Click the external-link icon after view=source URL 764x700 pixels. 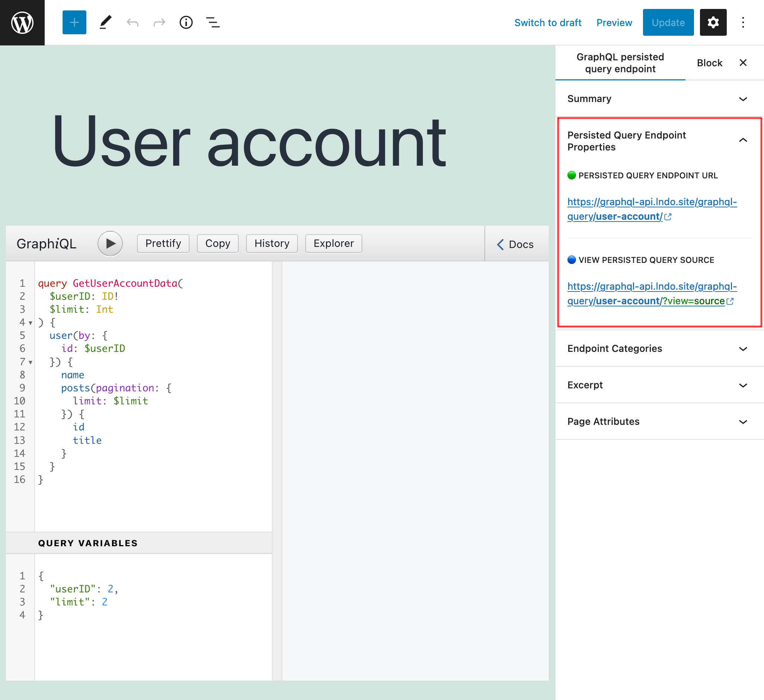(x=730, y=301)
